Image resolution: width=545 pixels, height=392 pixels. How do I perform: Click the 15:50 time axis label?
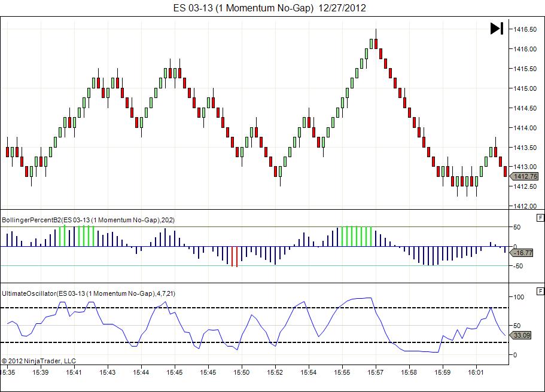coord(241,372)
